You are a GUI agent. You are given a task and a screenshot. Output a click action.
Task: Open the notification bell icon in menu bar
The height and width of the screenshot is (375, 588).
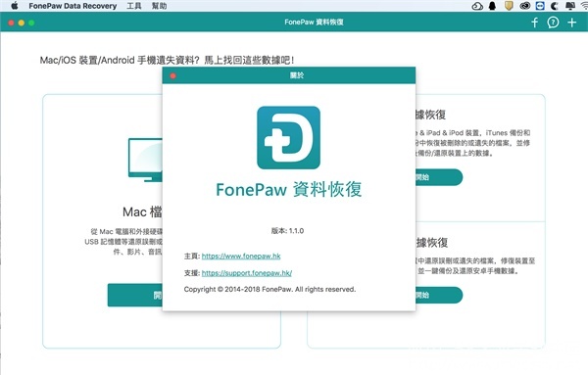click(570, 6)
